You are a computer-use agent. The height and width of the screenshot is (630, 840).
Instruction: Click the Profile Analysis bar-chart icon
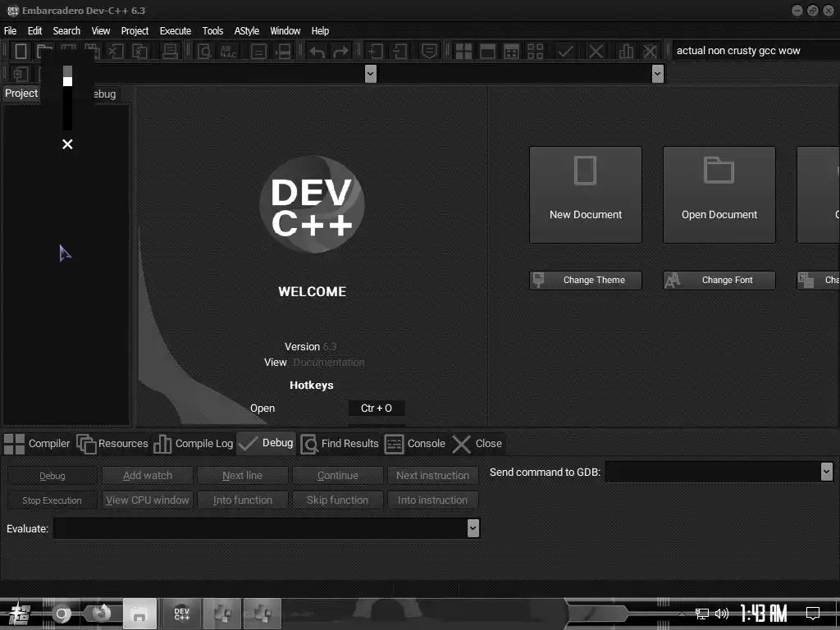626,52
